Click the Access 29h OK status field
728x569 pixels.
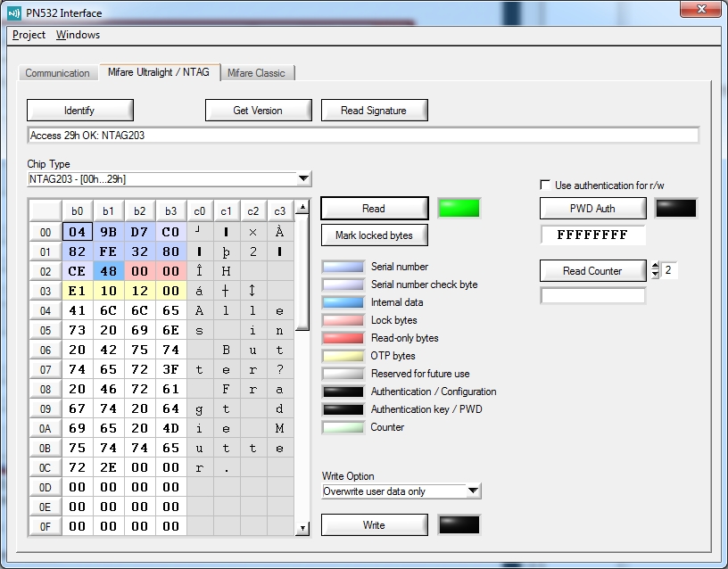tap(363, 135)
